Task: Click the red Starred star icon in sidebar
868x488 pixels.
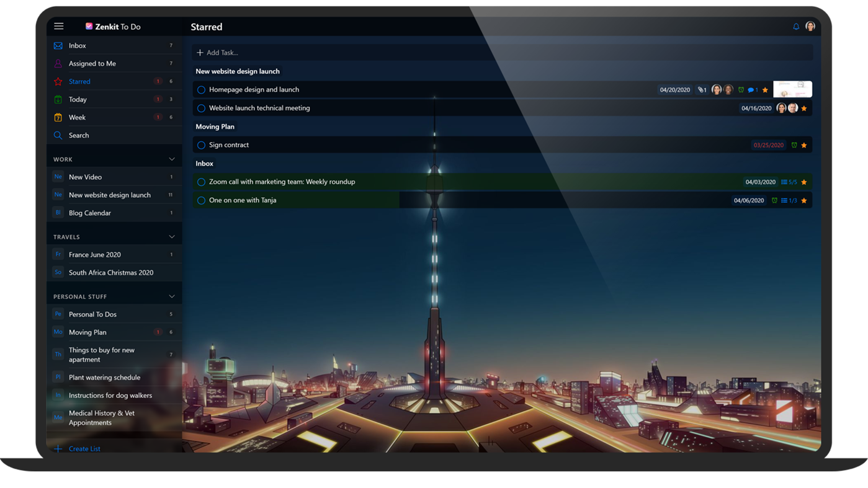Action: click(58, 81)
